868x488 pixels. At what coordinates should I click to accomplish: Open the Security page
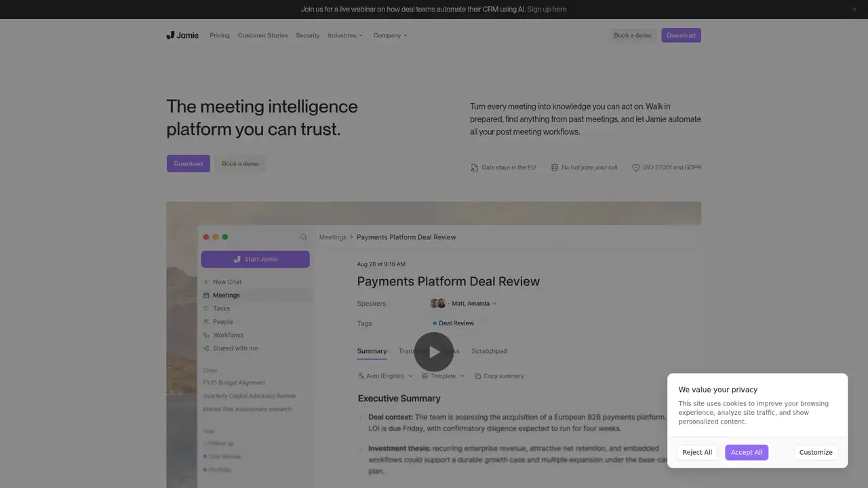pos(307,35)
